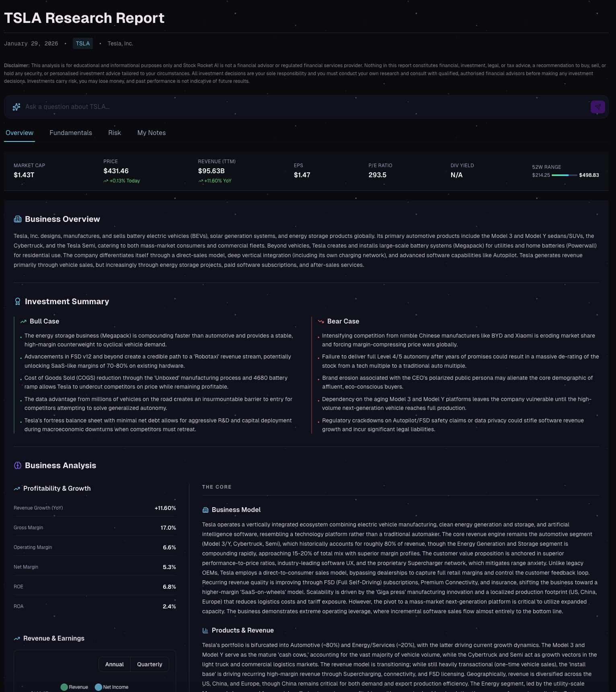Click the Profitability & Growth trend icon
The width and height of the screenshot is (616, 692).
click(x=17, y=489)
